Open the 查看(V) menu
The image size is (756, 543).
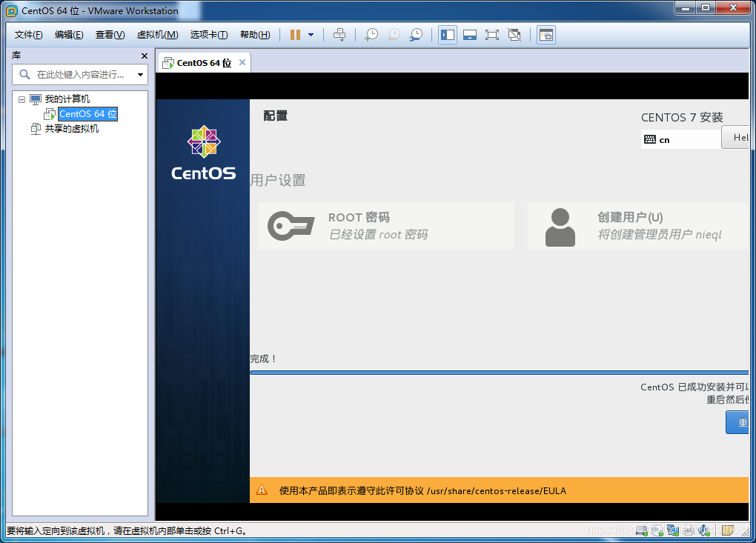pos(110,35)
